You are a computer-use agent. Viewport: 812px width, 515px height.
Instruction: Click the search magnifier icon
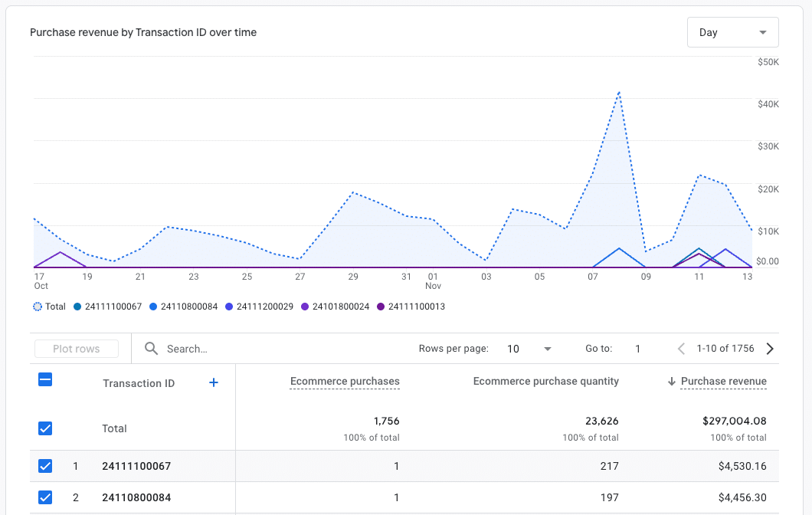(152, 349)
